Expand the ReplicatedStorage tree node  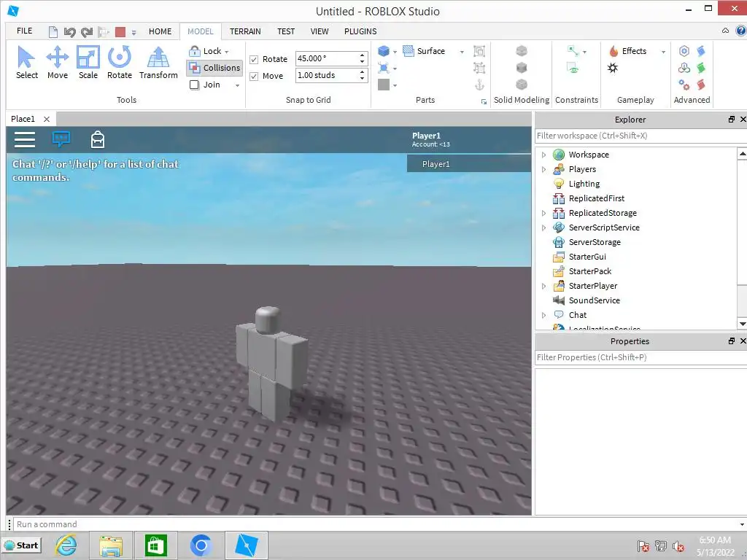pyautogui.click(x=543, y=214)
